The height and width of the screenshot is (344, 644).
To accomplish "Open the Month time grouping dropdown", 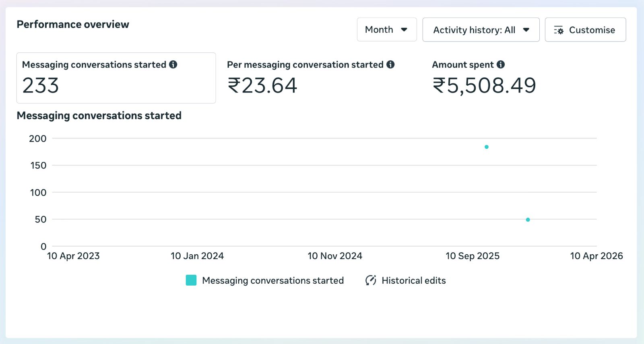I will pos(387,29).
